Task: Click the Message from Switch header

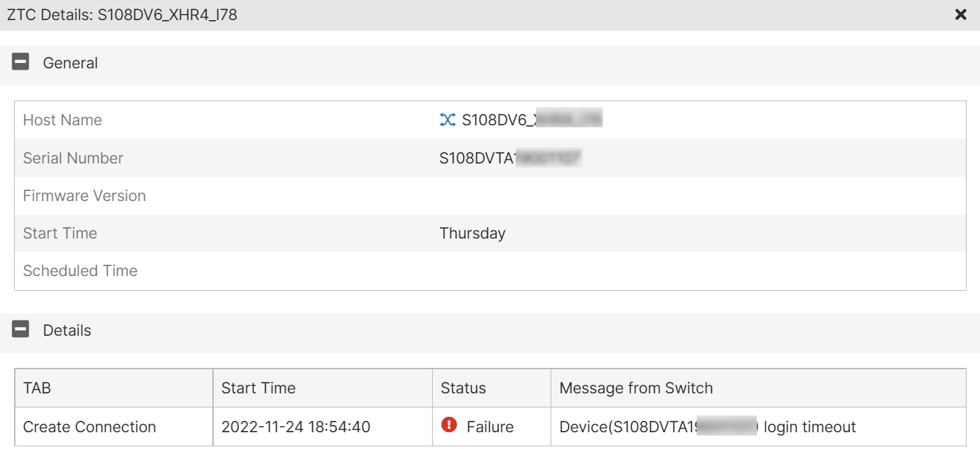Action: click(x=625, y=387)
